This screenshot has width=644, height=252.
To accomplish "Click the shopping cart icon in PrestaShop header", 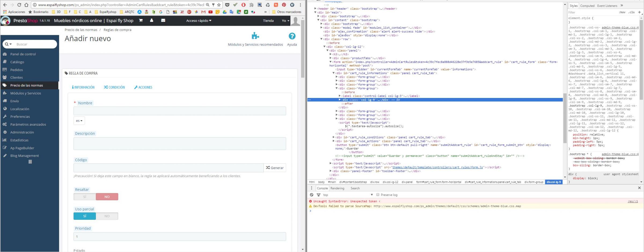I will [x=141, y=20].
